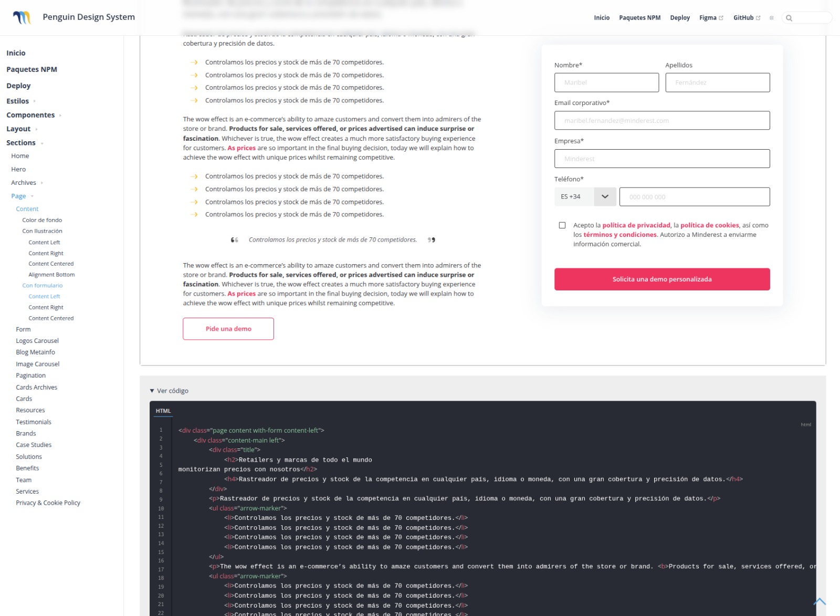Open Paquetes NPM in top navigation
Viewport: 840px width, 616px height.
tap(639, 18)
